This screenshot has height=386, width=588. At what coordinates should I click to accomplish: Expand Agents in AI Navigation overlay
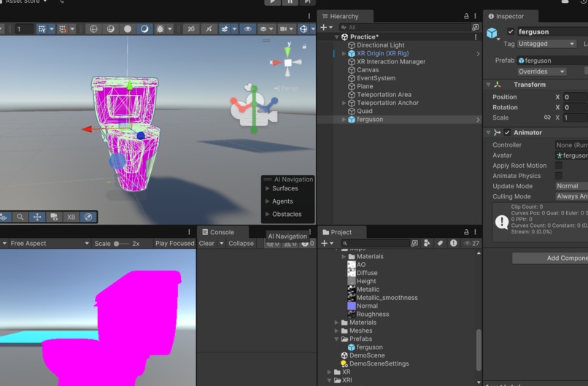click(x=268, y=201)
